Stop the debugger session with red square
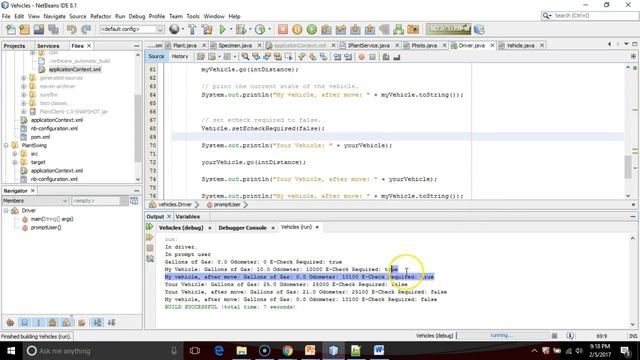640x360 pixels. (x=282, y=29)
